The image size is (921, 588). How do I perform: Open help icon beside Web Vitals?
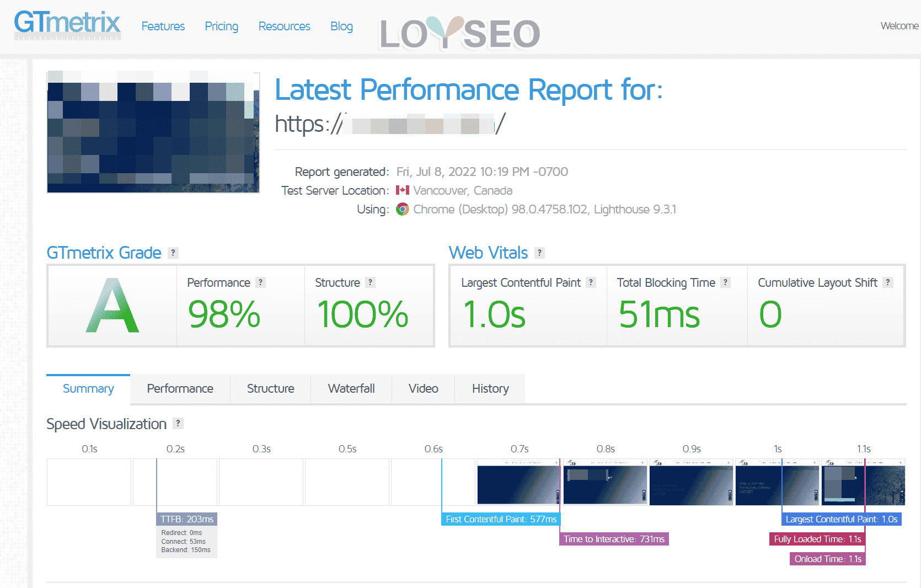pos(540,253)
